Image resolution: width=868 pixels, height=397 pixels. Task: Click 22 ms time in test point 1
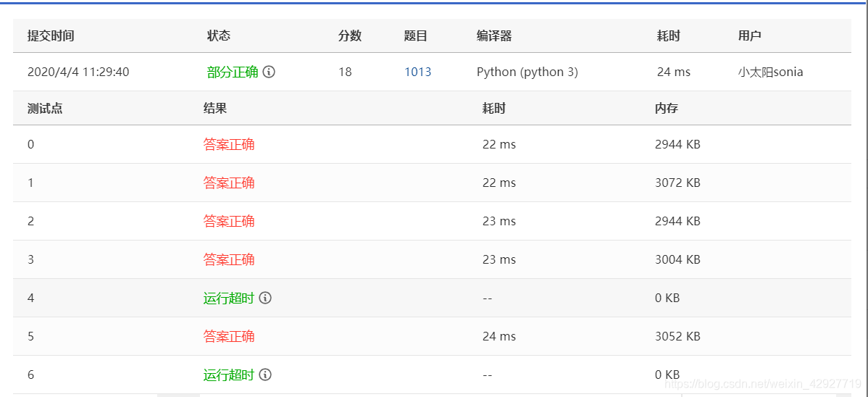pos(498,183)
